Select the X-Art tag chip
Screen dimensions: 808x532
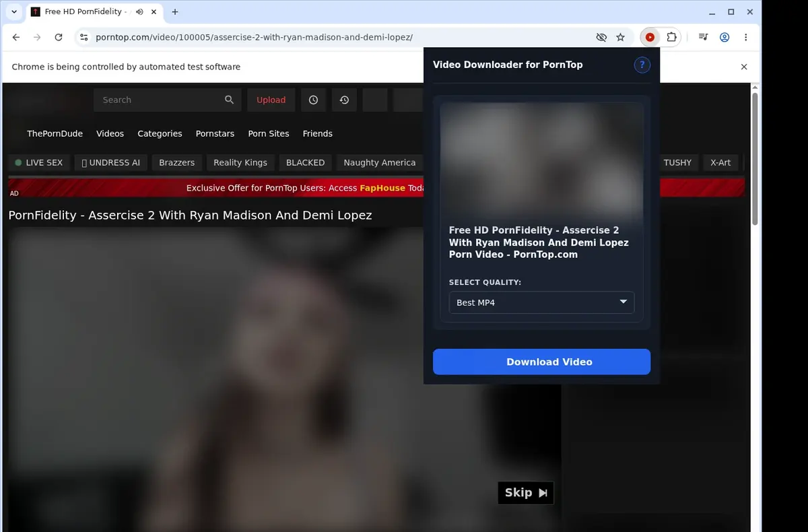pos(720,162)
